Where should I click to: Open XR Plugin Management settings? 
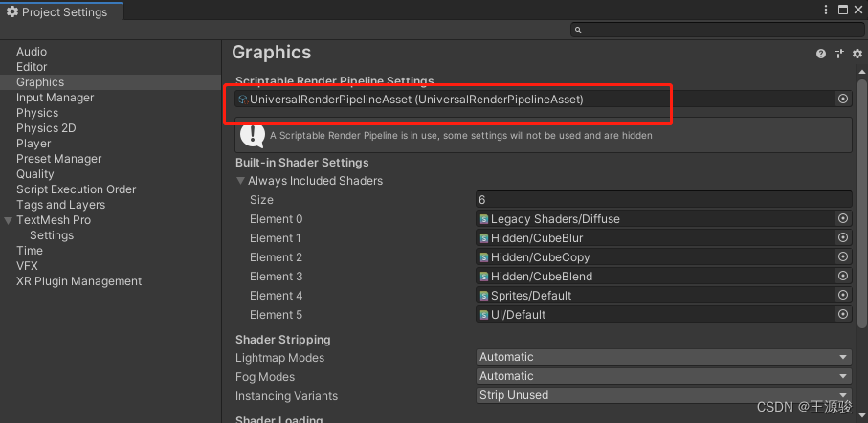[x=78, y=281]
